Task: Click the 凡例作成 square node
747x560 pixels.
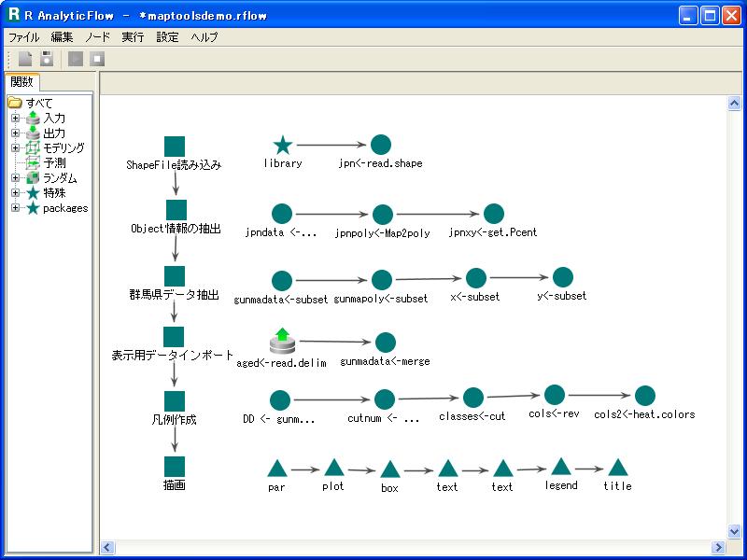Action: 175,400
